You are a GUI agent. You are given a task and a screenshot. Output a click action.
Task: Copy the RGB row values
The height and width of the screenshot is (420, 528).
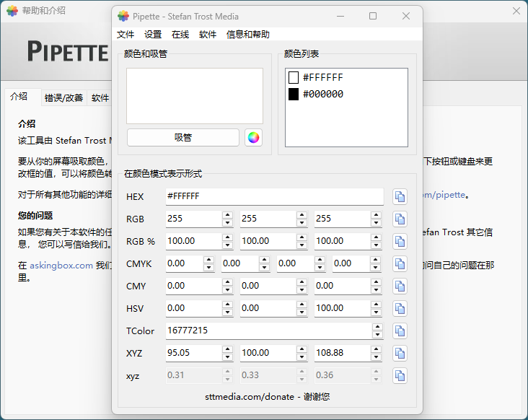coord(400,219)
